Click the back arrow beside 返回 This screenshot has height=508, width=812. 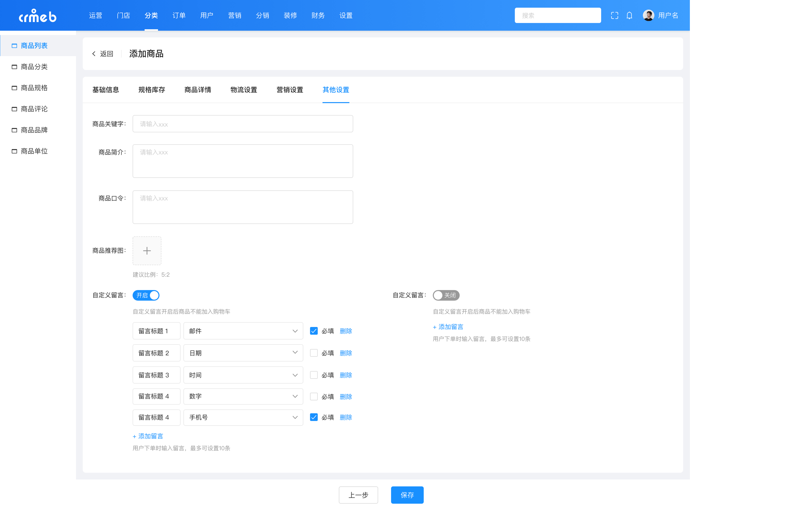click(x=94, y=54)
